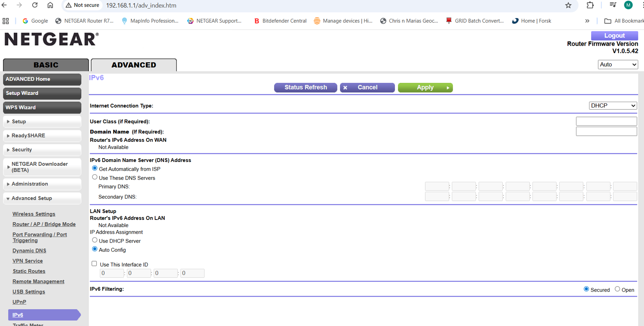This screenshot has width=644, height=326.
Task: Open the user profile avatar icon
Action: [x=628, y=5]
